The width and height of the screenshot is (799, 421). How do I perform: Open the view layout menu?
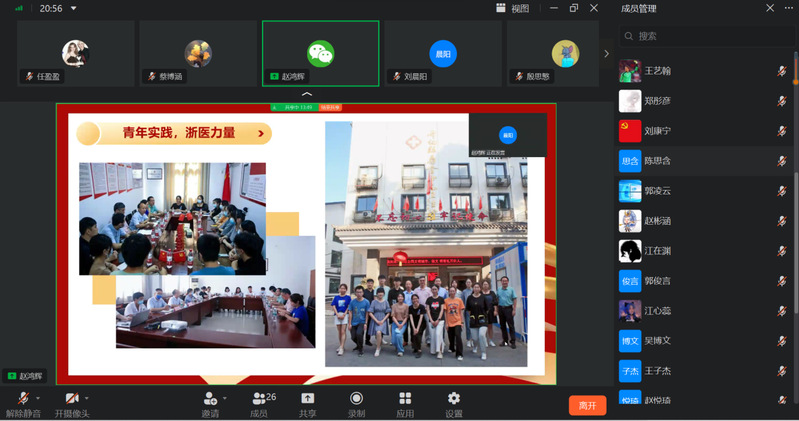pos(513,8)
